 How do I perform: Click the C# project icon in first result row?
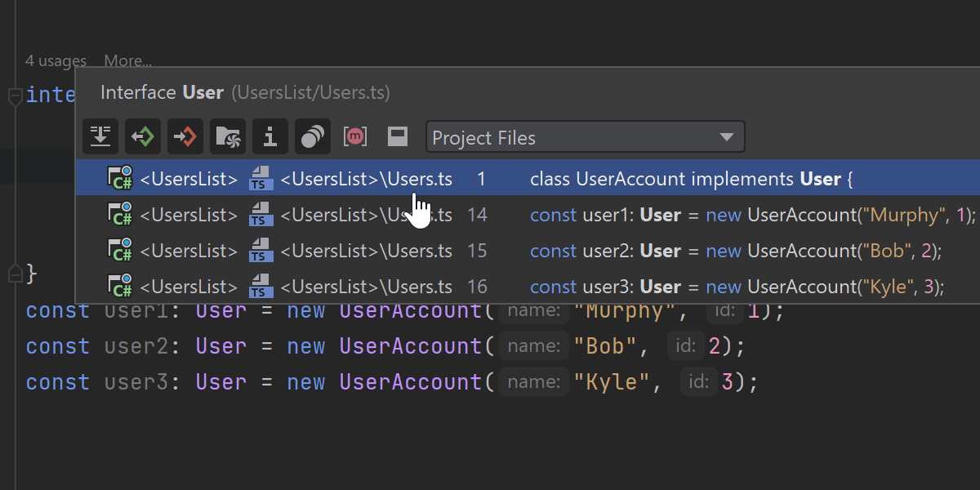pyautogui.click(x=121, y=179)
